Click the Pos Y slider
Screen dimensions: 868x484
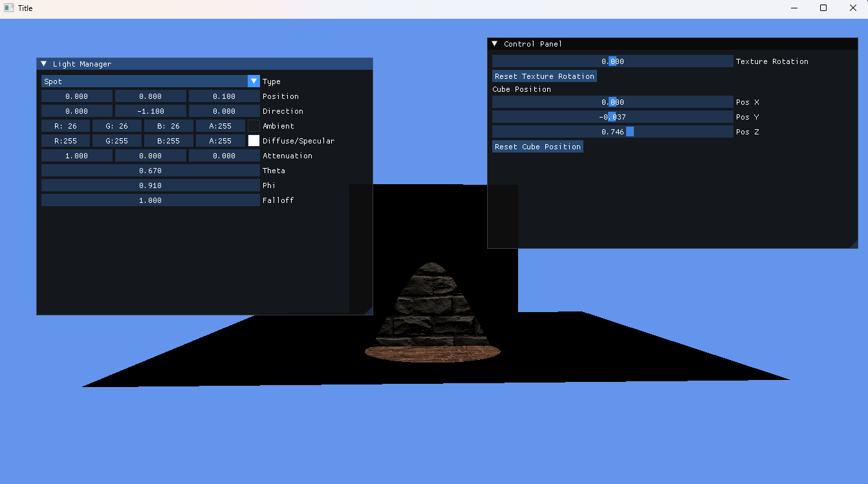click(613, 117)
